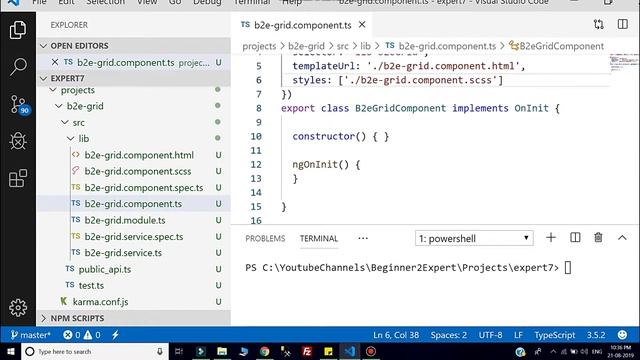The image size is (640, 360).
Task: Click the Split Editor icon
Action: [622, 24]
